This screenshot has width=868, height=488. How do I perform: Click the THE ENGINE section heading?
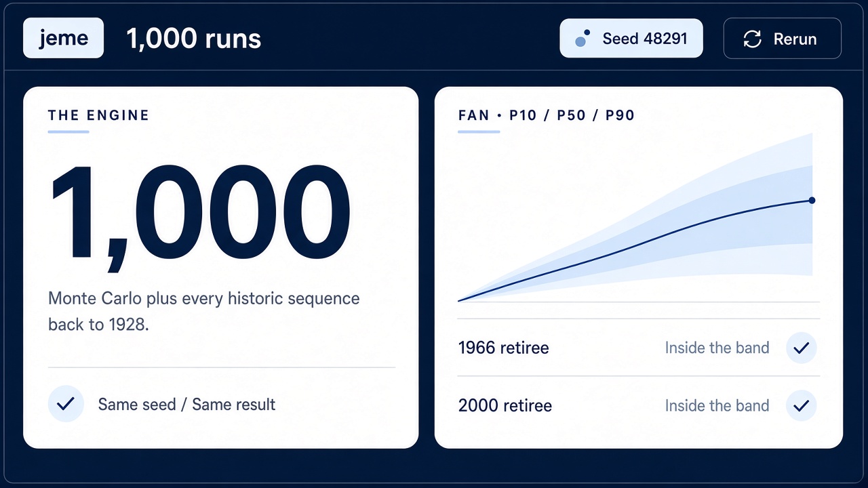pyautogui.click(x=99, y=115)
